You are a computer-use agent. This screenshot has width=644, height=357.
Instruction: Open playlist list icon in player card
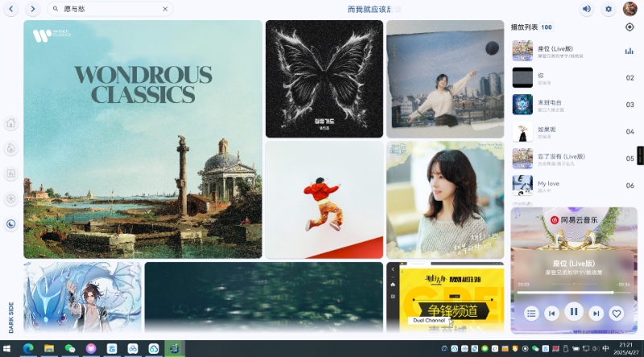[531, 313]
